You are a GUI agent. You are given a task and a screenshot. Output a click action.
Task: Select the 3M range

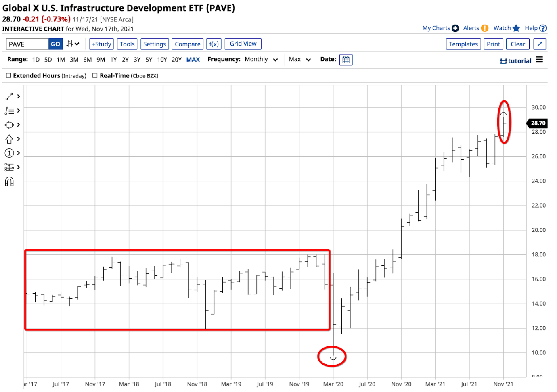[74, 60]
